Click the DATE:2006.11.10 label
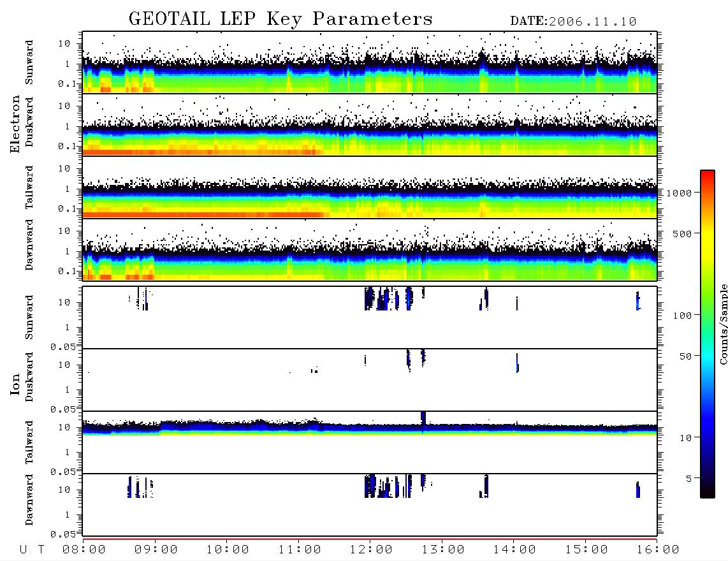This screenshot has width=728, height=561. coord(573,22)
